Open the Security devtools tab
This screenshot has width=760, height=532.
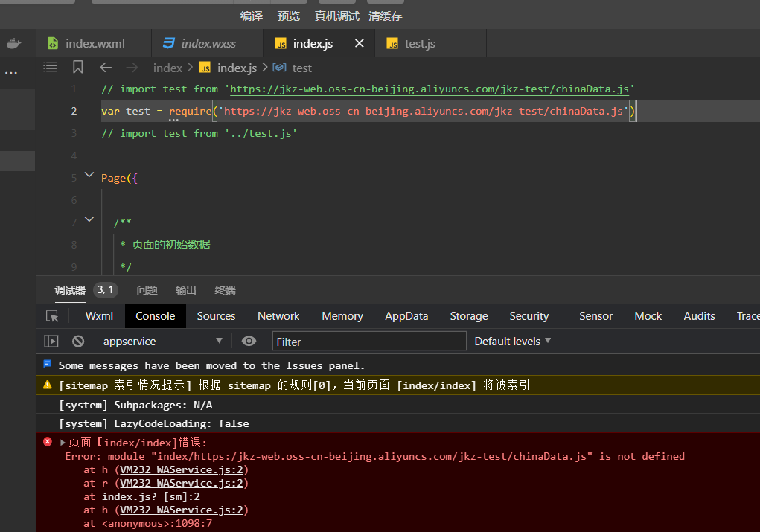529,316
